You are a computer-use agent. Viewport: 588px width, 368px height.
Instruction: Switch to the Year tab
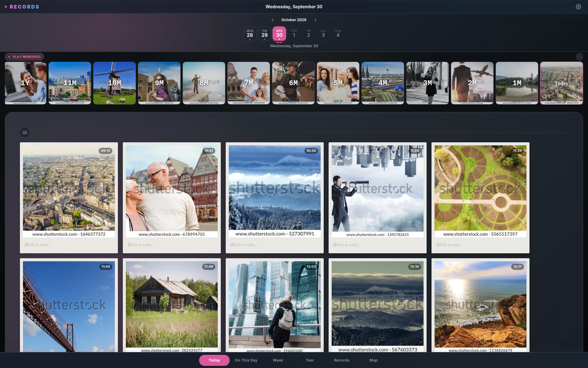[310, 360]
